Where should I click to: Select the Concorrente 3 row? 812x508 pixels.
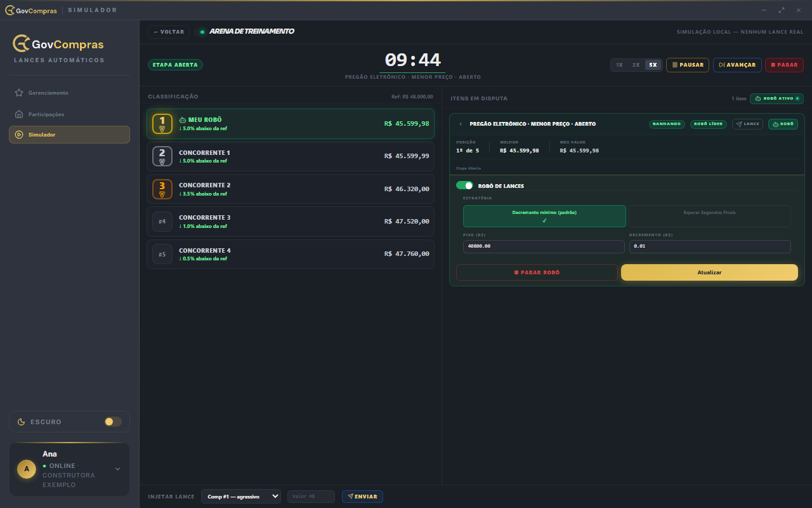point(291,222)
